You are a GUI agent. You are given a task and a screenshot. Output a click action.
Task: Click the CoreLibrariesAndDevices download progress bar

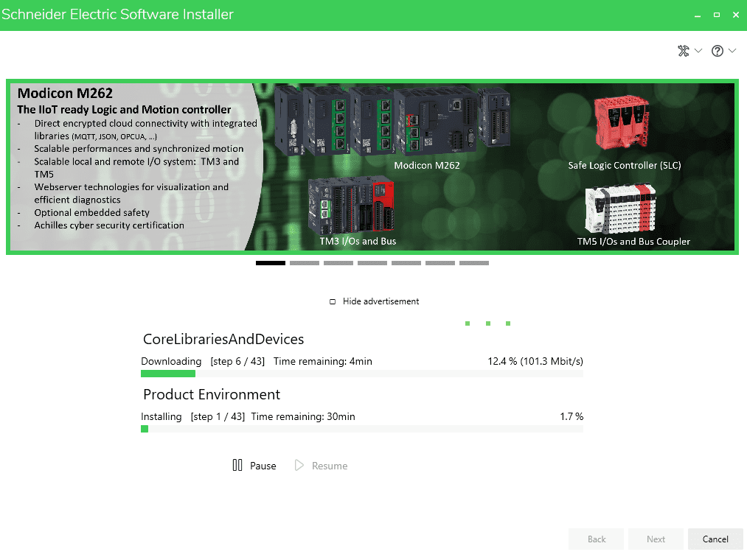[x=362, y=374]
